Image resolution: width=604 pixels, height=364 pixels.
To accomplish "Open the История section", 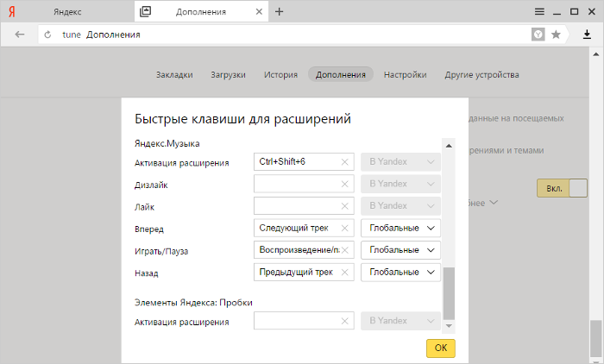I will point(280,75).
